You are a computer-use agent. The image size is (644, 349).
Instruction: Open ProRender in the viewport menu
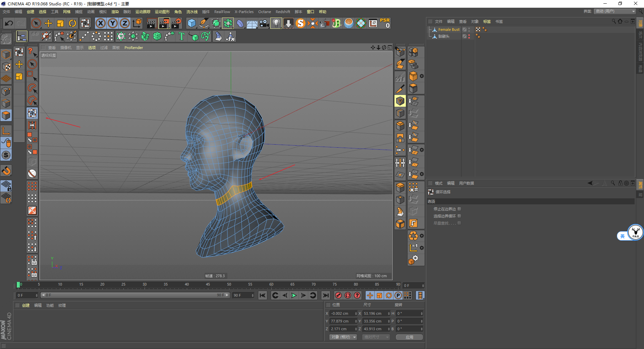tap(133, 48)
